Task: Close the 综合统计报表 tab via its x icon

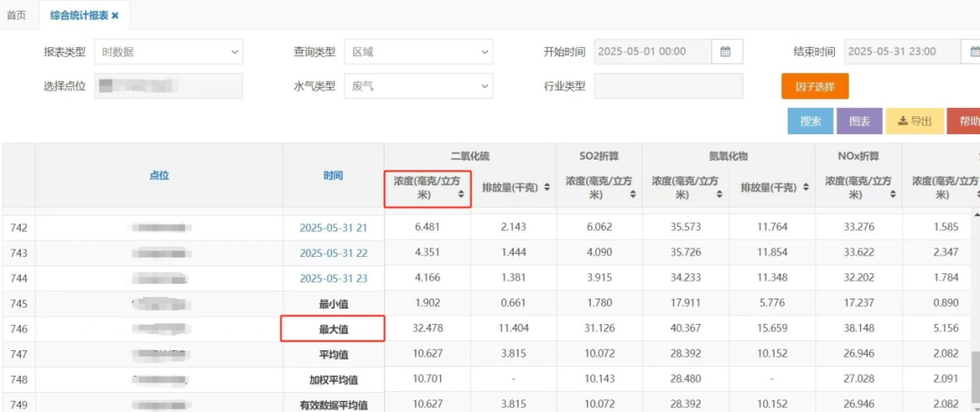Action: click(115, 15)
